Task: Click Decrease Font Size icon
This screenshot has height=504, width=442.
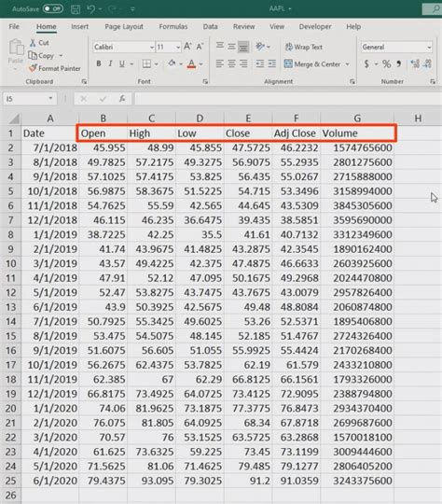Action: (x=200, y=47)
